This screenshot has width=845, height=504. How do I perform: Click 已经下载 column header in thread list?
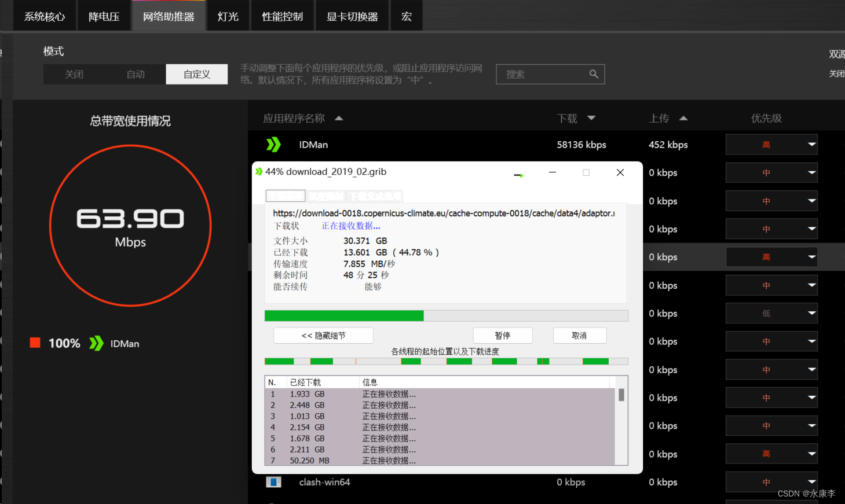(323, 382)
